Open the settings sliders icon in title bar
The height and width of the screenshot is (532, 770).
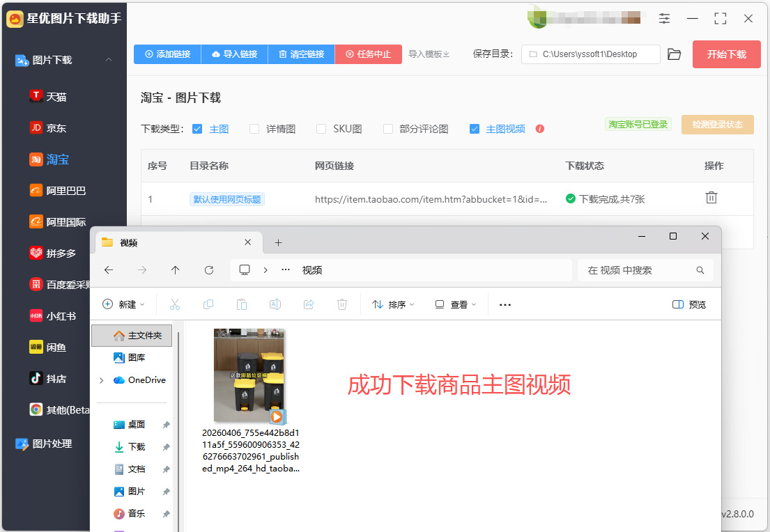[x=664, y=19]
